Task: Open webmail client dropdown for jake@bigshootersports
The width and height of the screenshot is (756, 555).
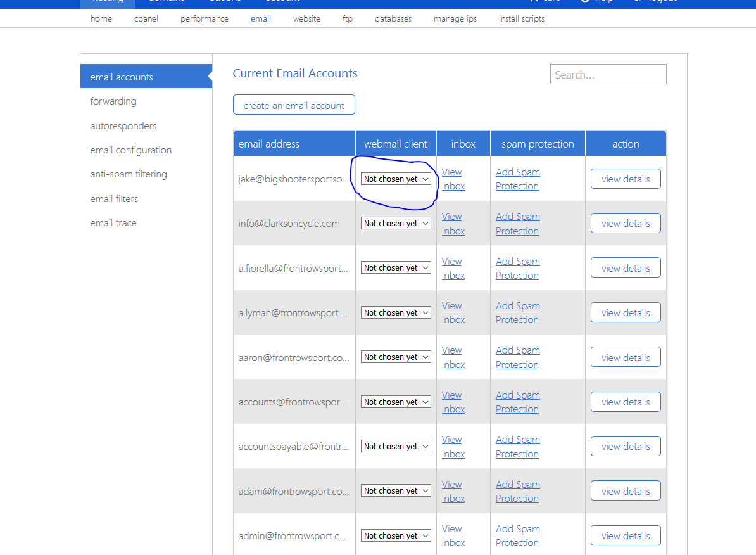Action: (x=396, y=179)
